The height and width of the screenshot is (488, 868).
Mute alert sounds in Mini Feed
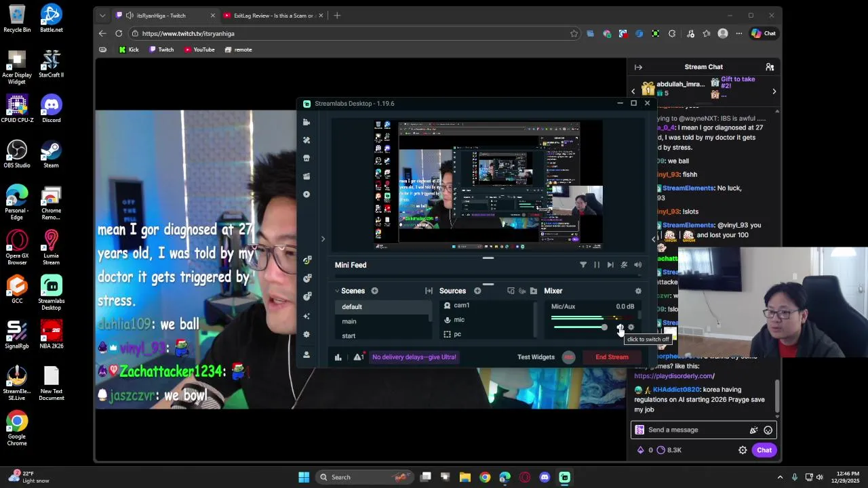coord(637,265)
